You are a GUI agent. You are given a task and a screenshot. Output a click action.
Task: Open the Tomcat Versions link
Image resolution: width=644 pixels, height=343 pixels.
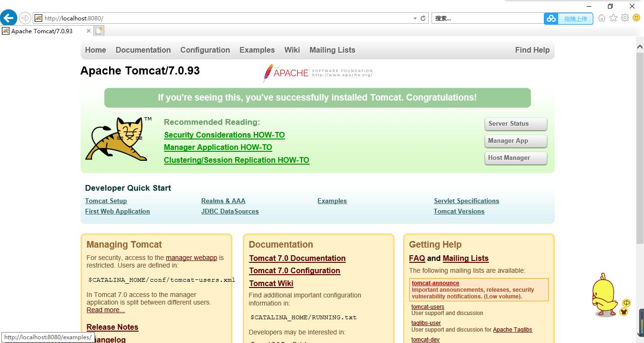[459, 212]
